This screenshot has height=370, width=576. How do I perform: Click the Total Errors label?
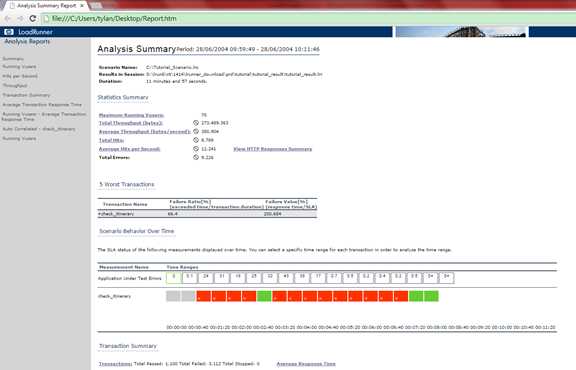click(114, 158)
